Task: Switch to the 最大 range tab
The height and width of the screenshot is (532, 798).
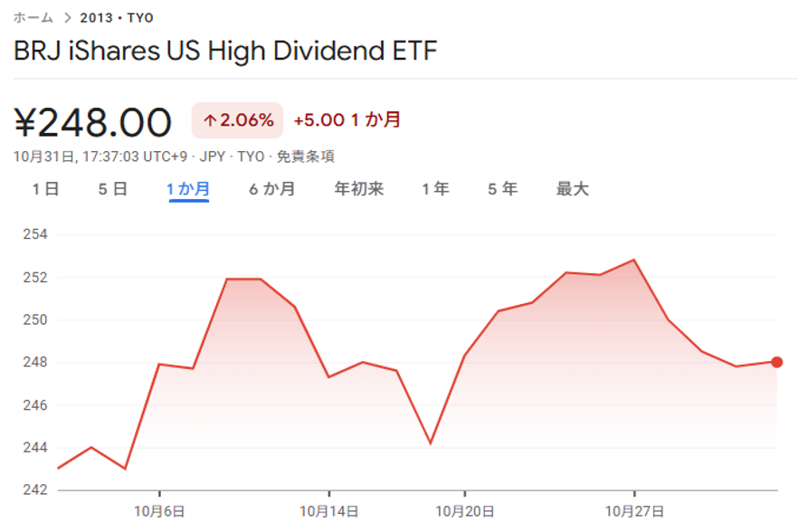Action: tap(572, 189)
